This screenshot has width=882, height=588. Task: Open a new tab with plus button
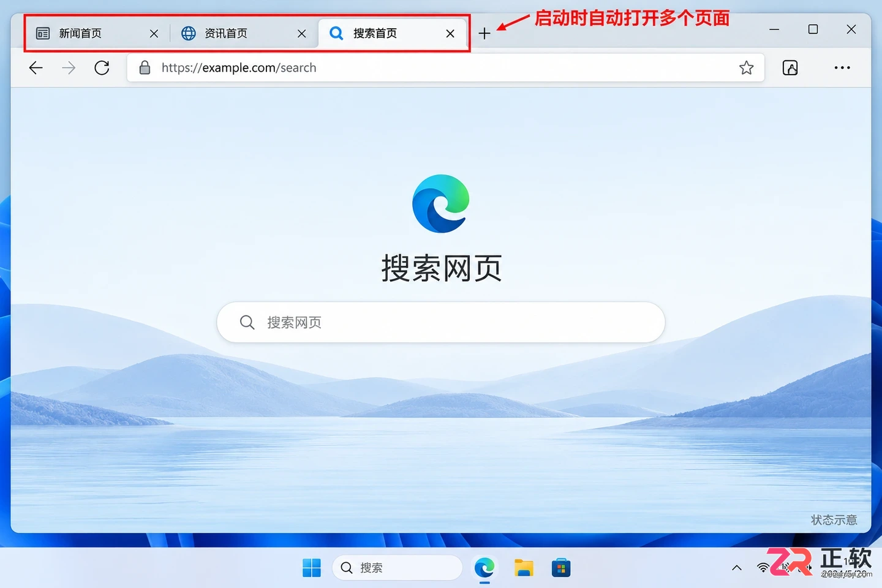coord(484,34)
